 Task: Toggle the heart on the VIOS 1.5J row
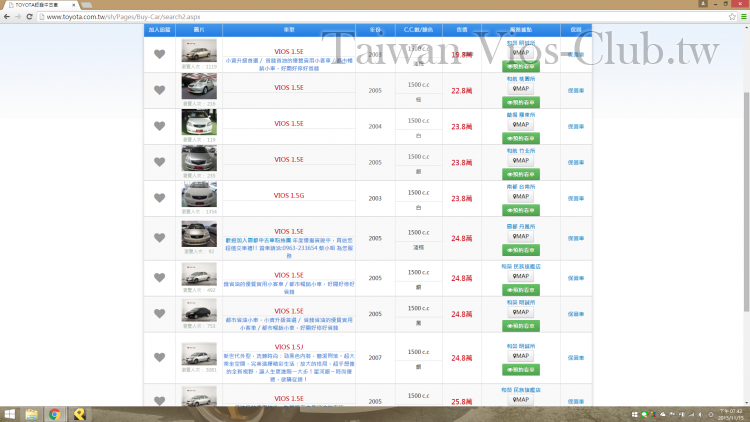pos(159,357)
